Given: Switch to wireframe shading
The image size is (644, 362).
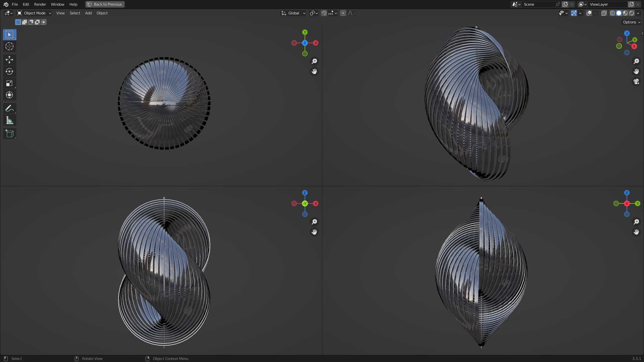Looking at the screenshot, I should tap(612, 13).
